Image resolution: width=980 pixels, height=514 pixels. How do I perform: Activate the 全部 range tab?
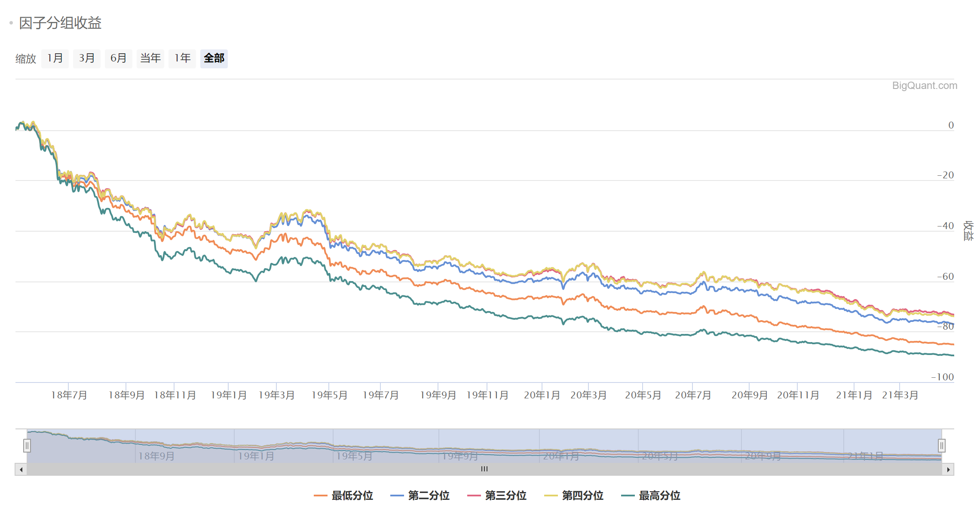214,58
